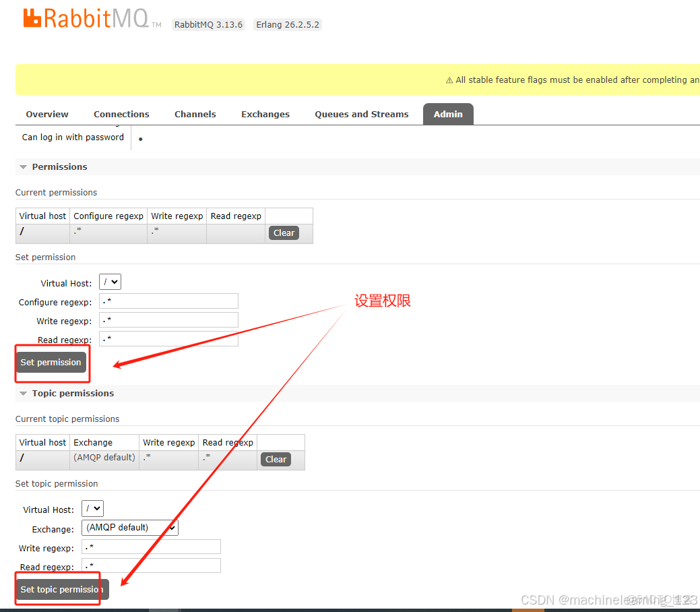
Task: Collapse the Permissions section
Action: [23, 166]
